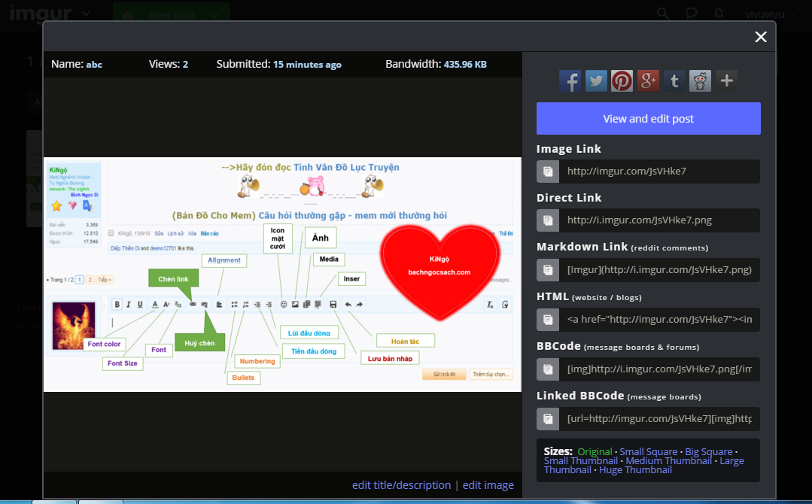Viewport: 812px width, 504px height.
Task: Choose Huge Thumbnail size
Action: [x=635, y=470]
